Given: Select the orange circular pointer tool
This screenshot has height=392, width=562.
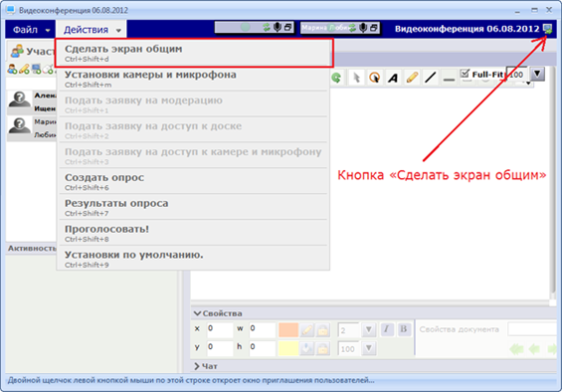Looking at the screenshot, I should click(x=375, y=78).
